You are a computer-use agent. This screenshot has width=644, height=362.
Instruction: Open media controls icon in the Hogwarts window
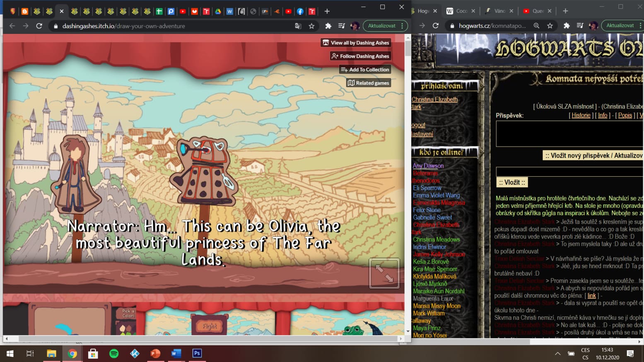[x=580, y=26]
